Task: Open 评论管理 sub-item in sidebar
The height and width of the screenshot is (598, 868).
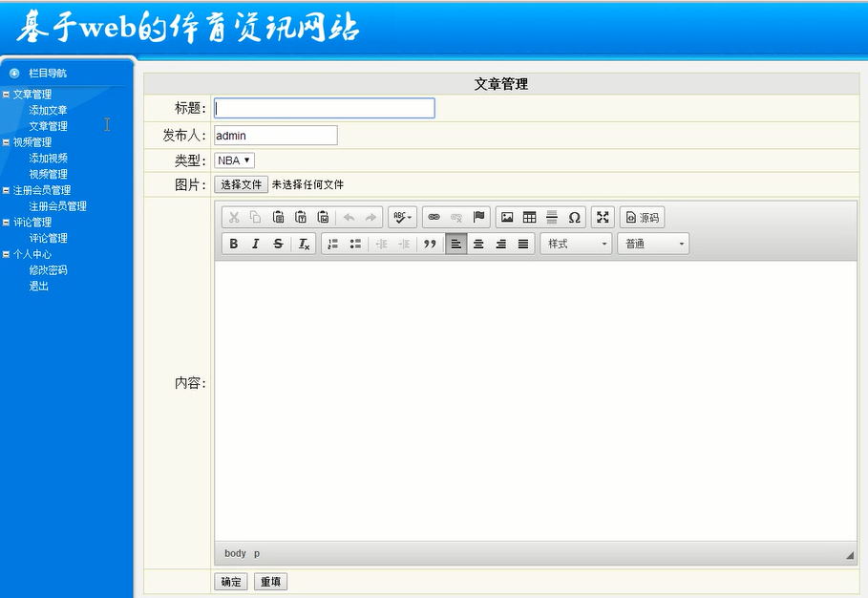Action: pyautogui.click(x=48, y=238)
